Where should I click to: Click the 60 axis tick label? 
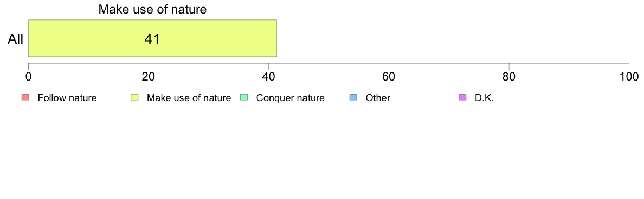(389, 76)
